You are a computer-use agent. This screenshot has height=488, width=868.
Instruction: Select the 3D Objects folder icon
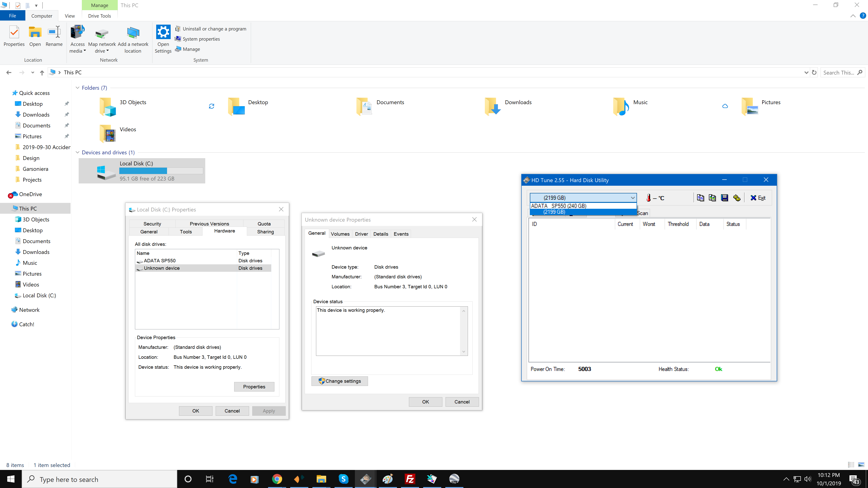point(108,107)
